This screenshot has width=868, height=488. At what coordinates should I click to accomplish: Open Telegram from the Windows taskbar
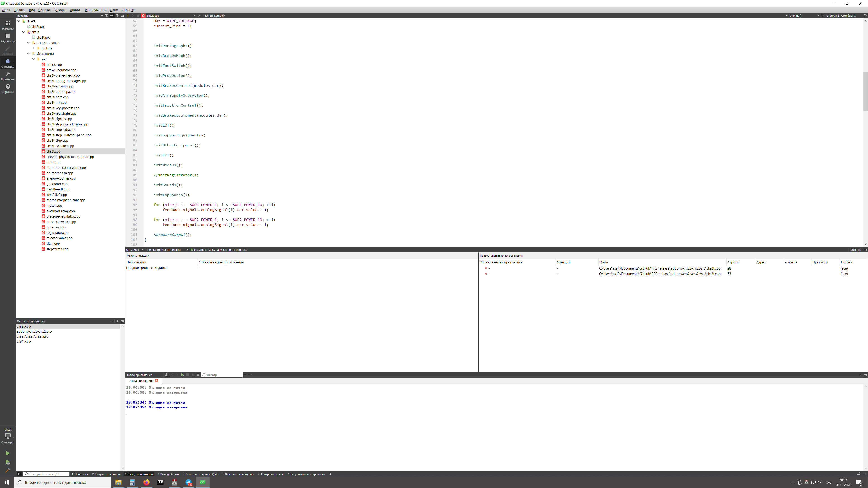click(x=189, y=482)
